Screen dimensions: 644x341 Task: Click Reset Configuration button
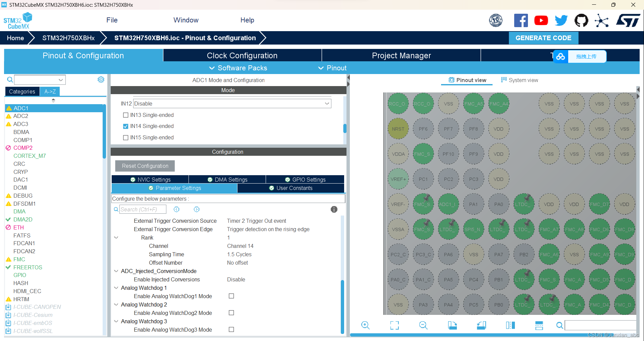pos(145,166)
